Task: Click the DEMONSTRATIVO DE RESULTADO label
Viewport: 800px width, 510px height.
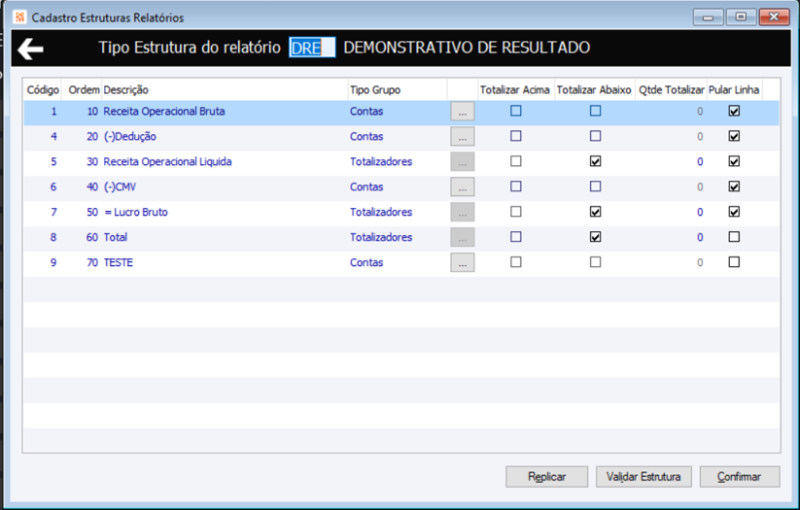Action: pyautogui.click(x=467, y=47)
